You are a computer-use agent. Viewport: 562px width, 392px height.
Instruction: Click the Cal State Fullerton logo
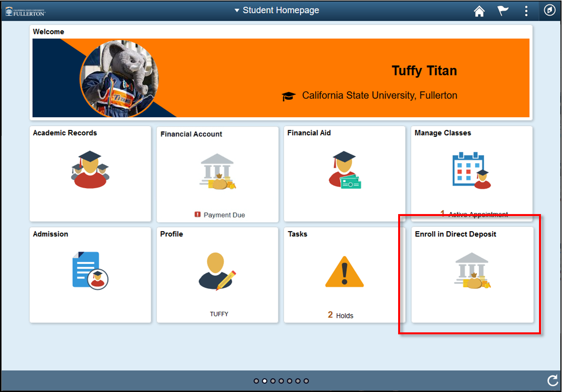click(x=25, y=11)
